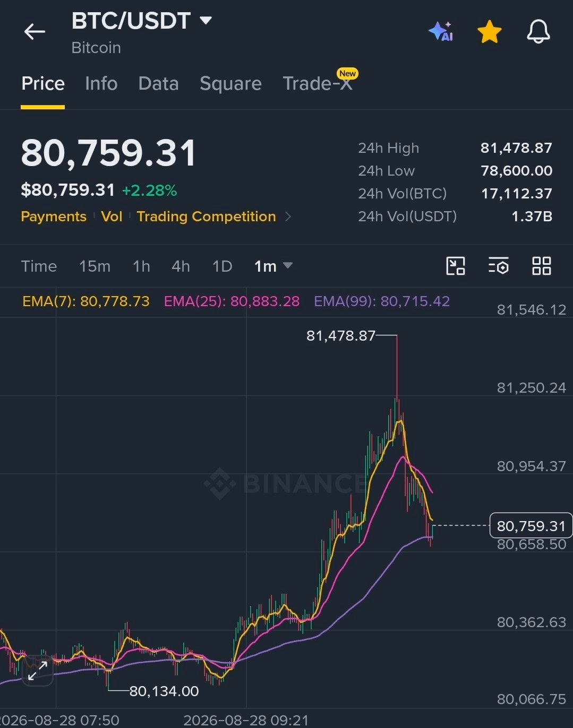The height and width of the screenshot is (728, 573).
Task: Open the Payments link
Action: [x=54, y=216]
